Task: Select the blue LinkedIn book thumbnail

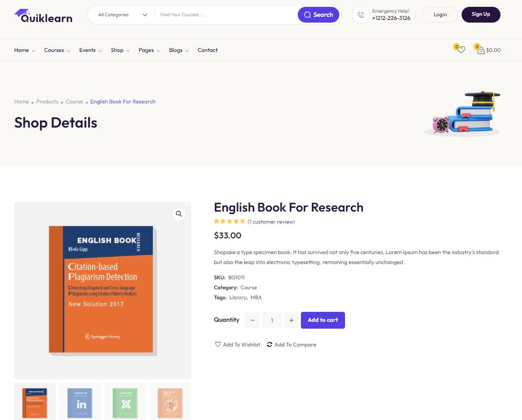Action: [x=80, y=403]
